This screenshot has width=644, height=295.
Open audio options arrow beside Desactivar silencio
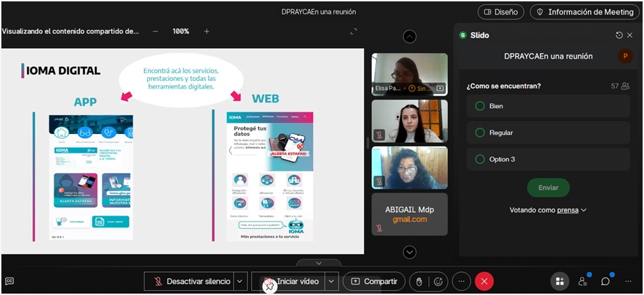240,281
